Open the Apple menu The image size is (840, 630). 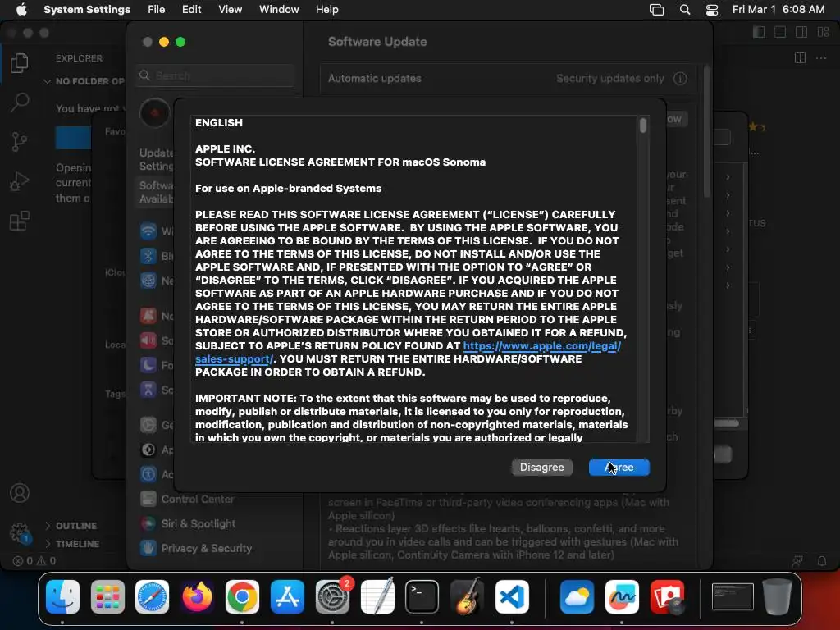pos(21,9)
